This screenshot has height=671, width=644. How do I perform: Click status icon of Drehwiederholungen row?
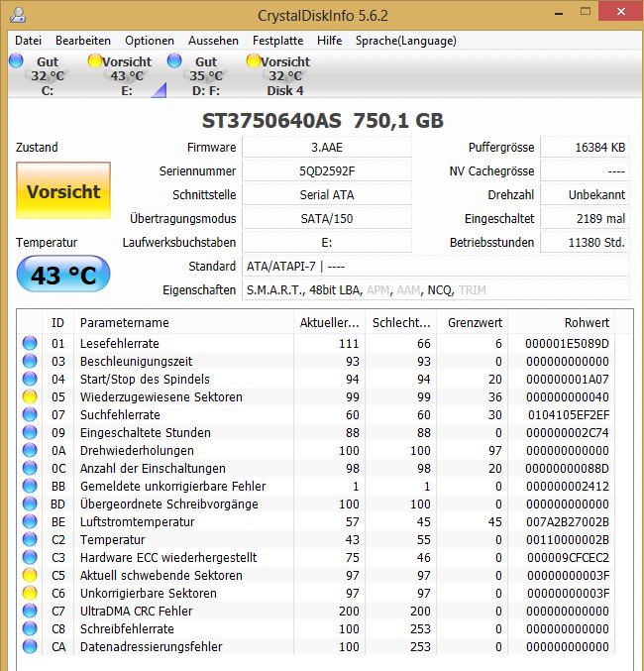point(30,450)
